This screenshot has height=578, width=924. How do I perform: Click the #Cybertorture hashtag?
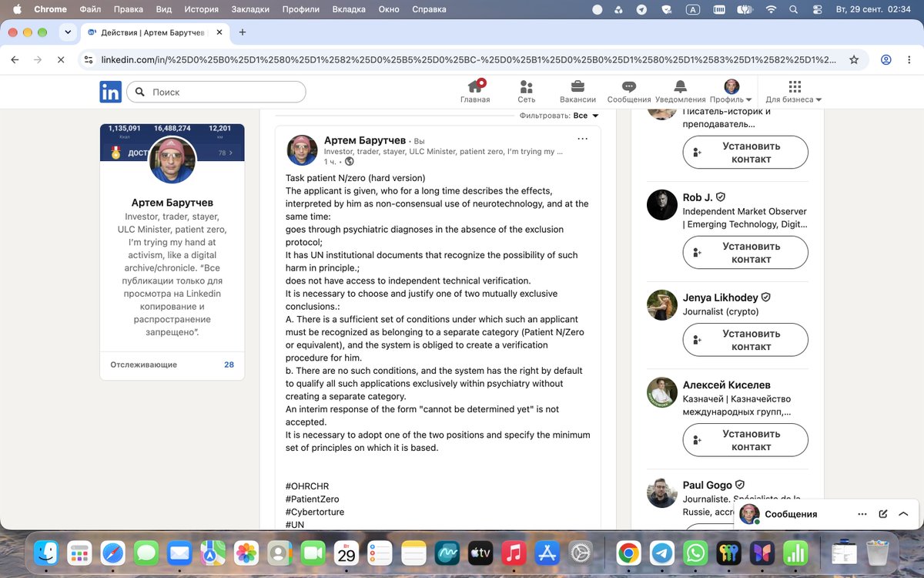(x=315, y=512)
